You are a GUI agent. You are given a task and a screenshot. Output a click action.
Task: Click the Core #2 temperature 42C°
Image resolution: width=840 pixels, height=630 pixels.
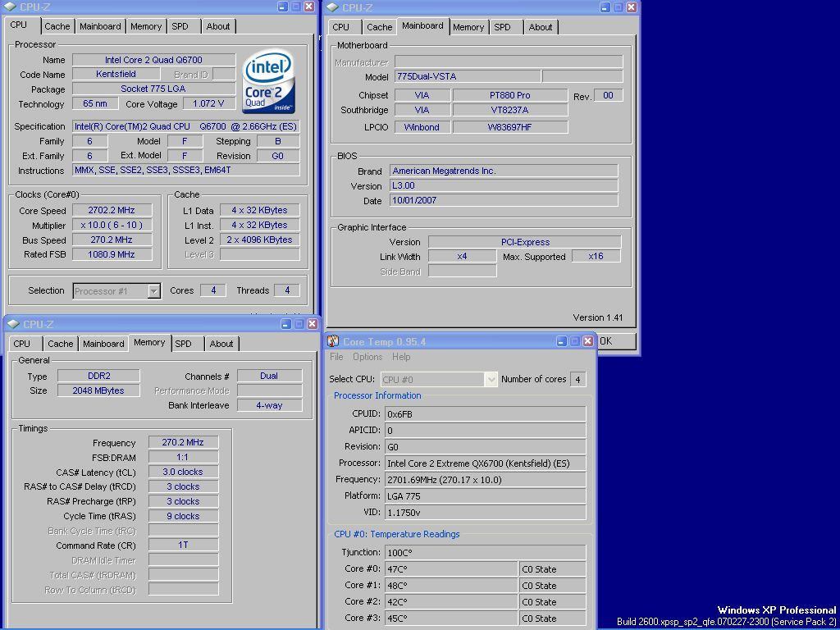pos(451,602)
